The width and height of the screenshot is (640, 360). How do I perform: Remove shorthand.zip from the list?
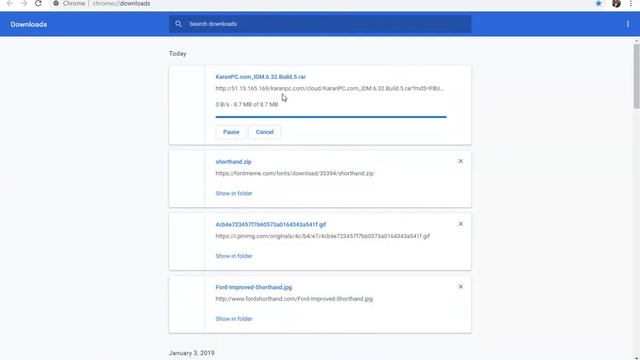coord(460,161)
